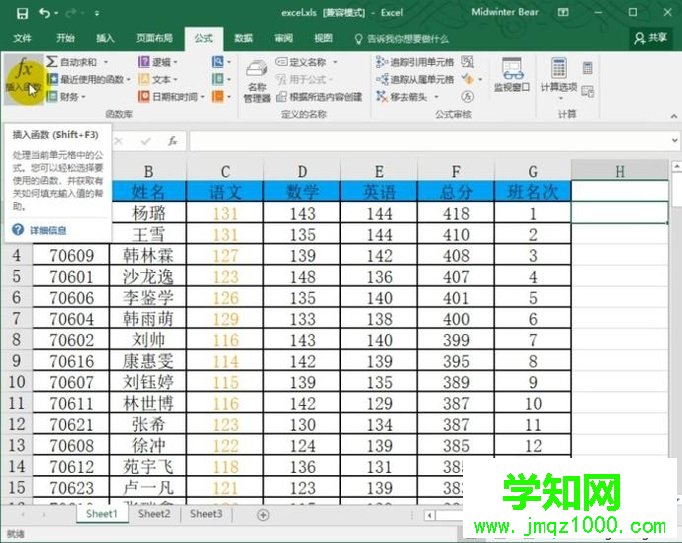Click 定义名称 define name button

tap(301, 62)
